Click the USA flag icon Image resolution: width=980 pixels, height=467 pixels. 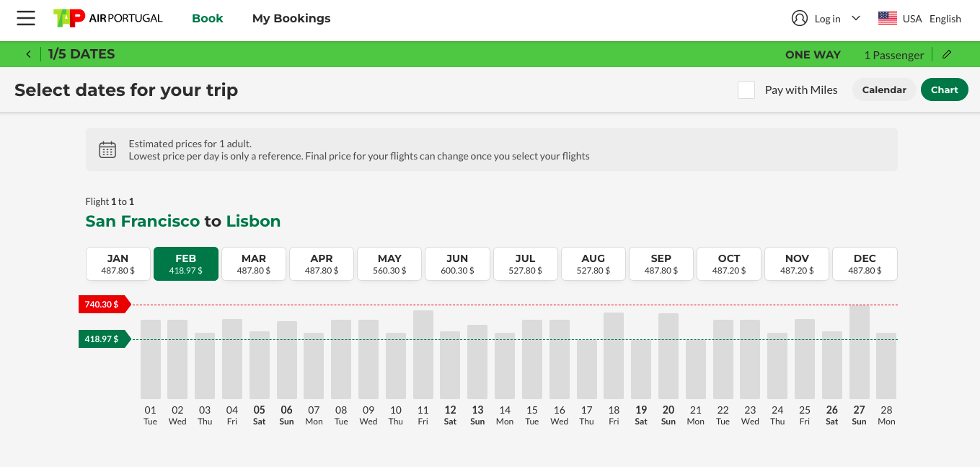887,19
